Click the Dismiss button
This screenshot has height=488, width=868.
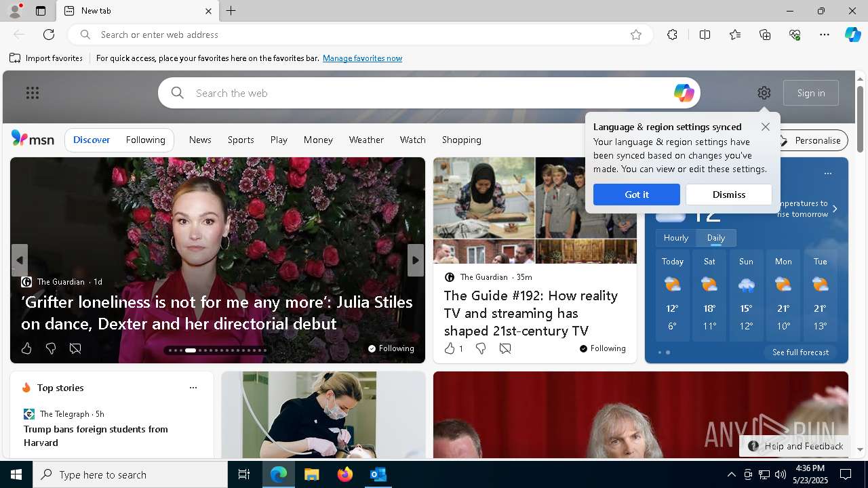point(729,195)
